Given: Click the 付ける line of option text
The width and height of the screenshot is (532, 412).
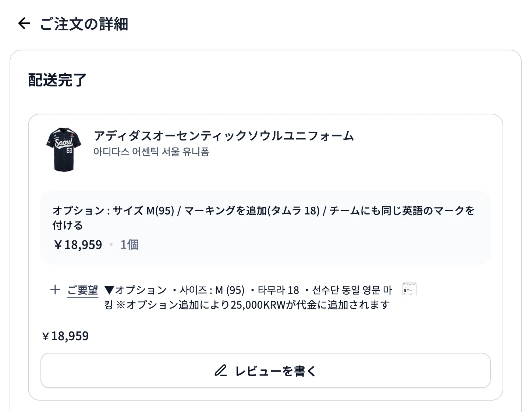Looking at the screenshot, I should [x=68, y=225].
